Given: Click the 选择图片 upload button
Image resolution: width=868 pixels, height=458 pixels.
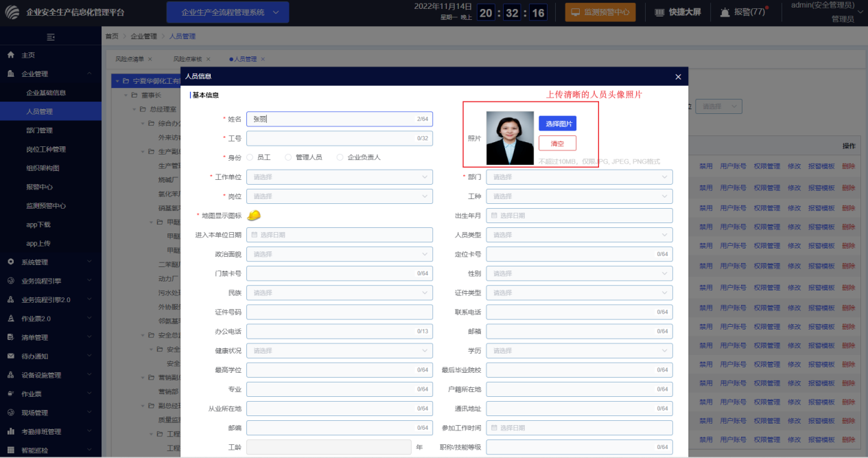Looking at the screenshot, I should tap(557, 124).
